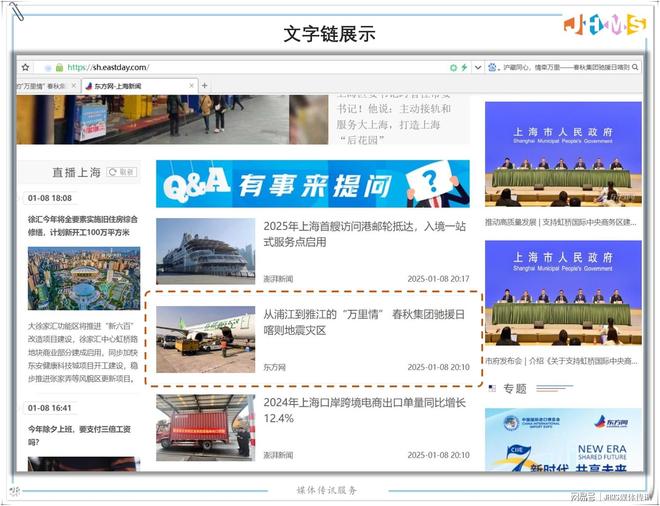660x506 pixels.
Task: Click the 01-08 18:08 timestamp
Action: [x=50, y=198]
